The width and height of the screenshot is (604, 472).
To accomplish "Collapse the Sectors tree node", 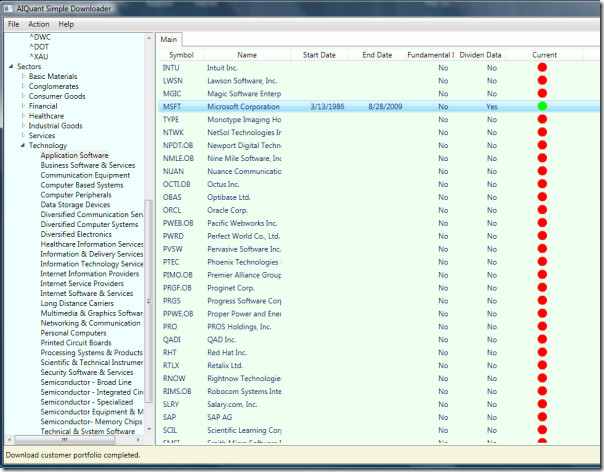I will point(11,66).
